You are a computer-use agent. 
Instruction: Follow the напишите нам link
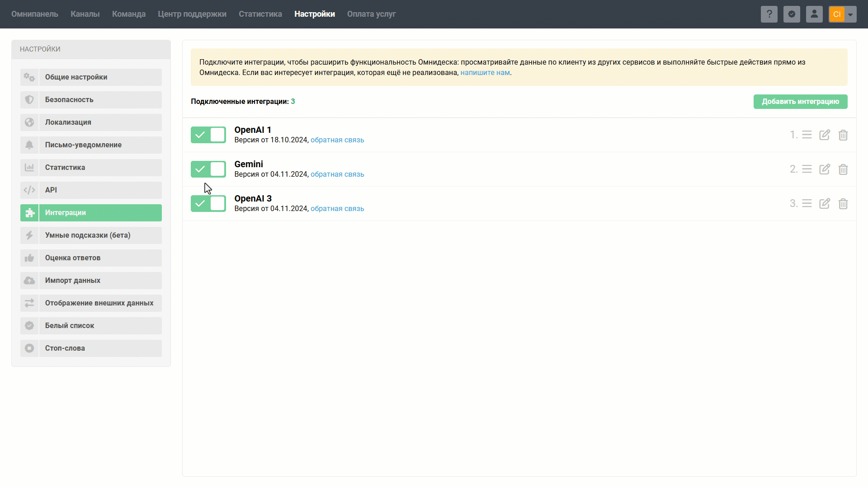click(485, 73)
